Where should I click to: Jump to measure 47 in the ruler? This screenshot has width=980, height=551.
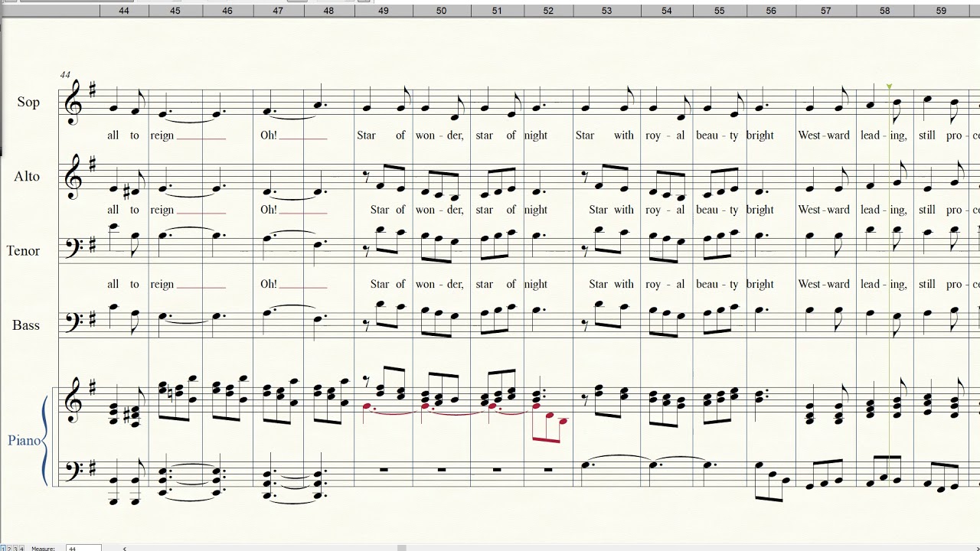278,11
